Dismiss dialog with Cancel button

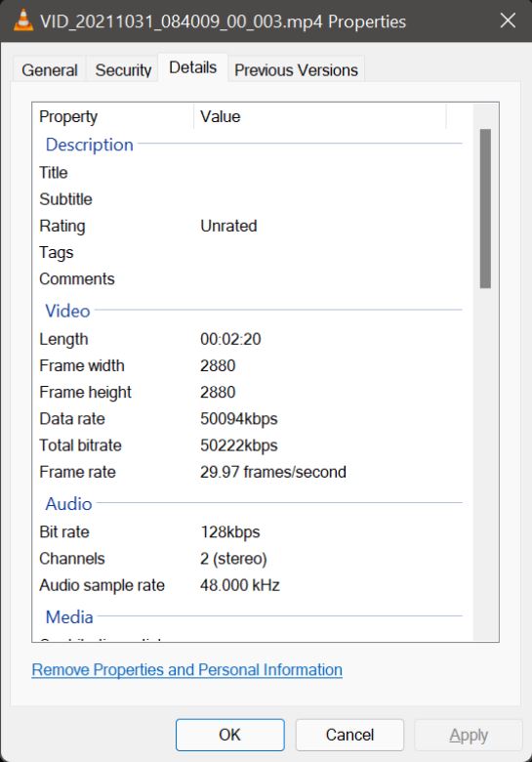[349, 735]
